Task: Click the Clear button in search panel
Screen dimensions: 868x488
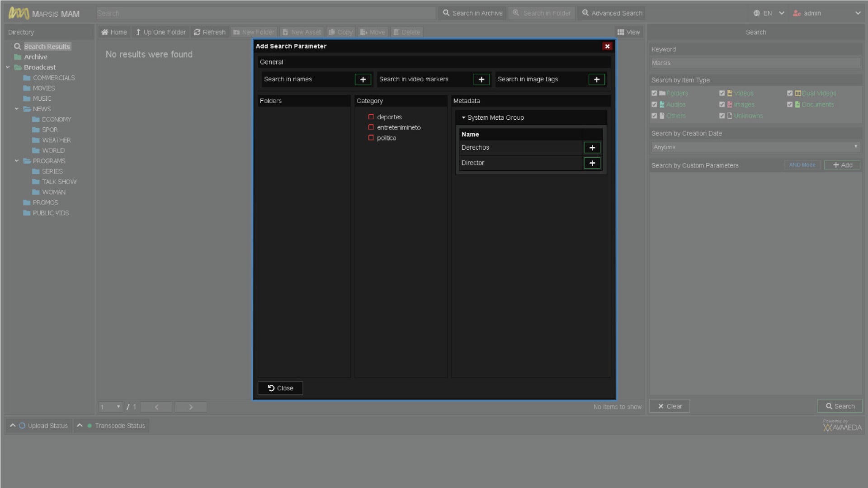Action: tap(670, 406)
